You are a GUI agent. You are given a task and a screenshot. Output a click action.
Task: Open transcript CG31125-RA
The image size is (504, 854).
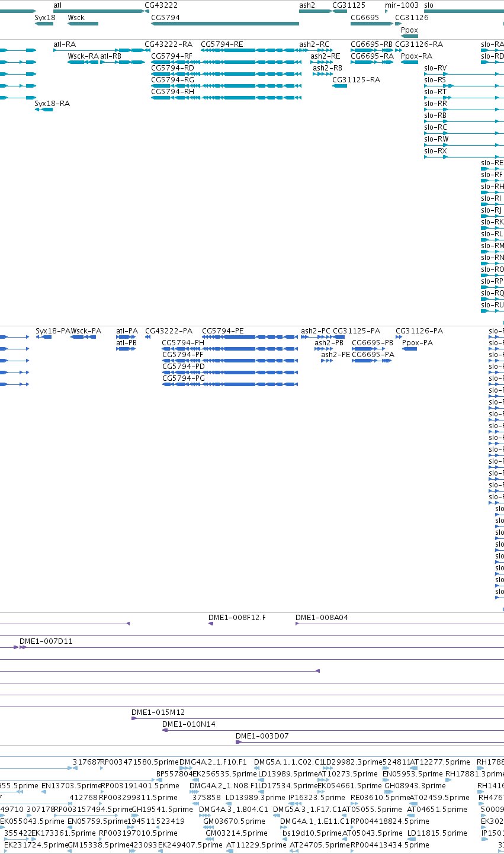pyautogui.click(x=356, y=80)
